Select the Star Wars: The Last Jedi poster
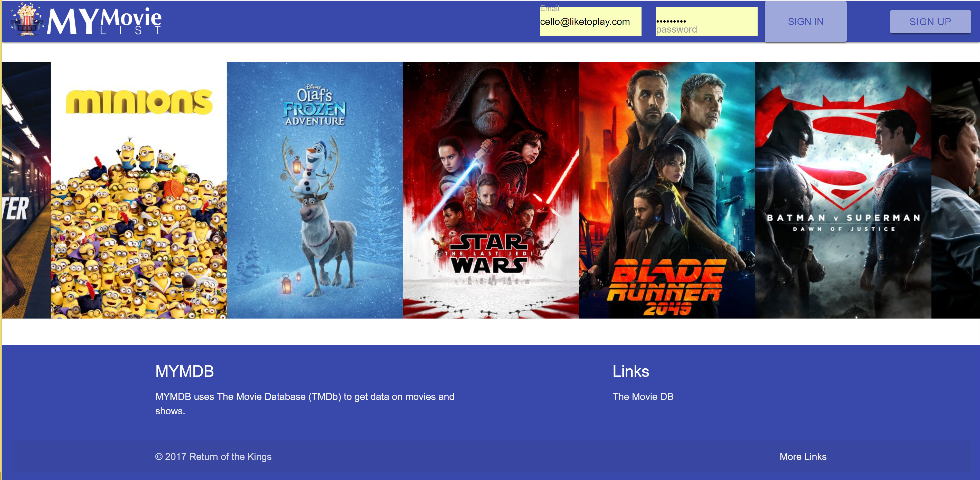 point(490,190)
